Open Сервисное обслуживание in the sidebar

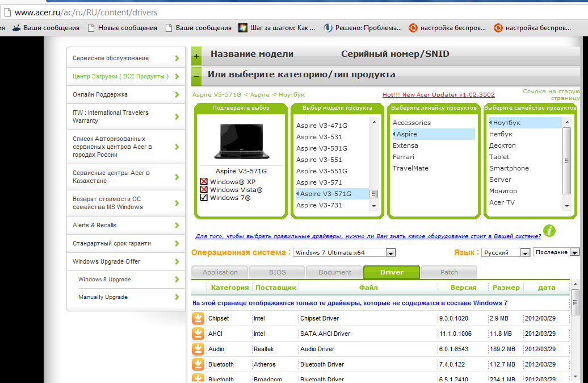point(111,58)
